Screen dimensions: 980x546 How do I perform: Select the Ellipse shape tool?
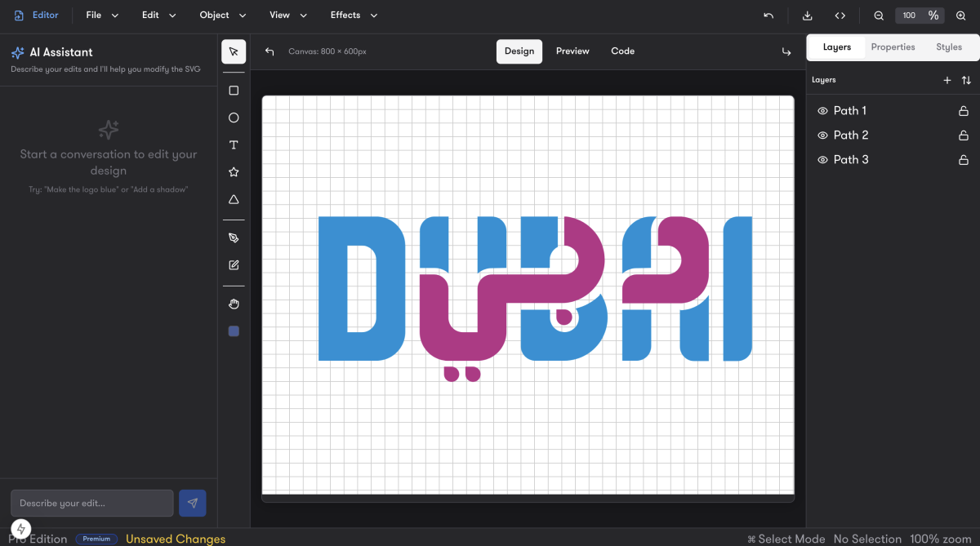pos(234,118)
